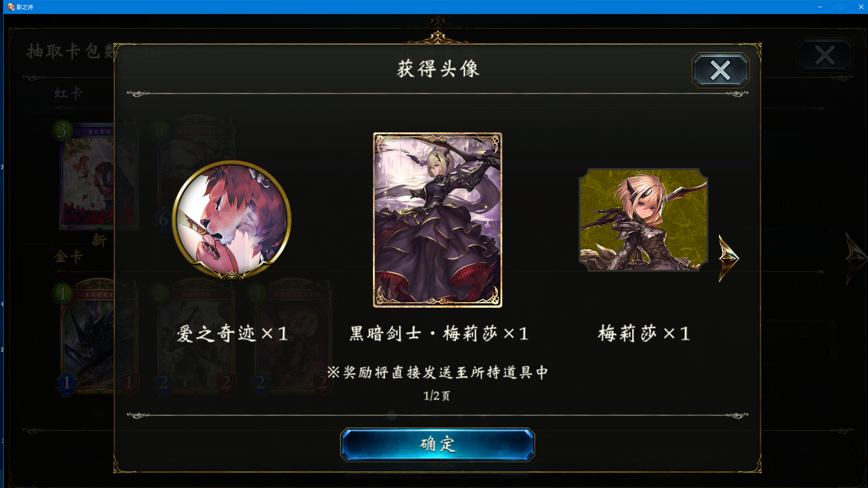Click the 确定 confirm button
The height and width of the screenshot is (488, 868).
pos(437,445)
